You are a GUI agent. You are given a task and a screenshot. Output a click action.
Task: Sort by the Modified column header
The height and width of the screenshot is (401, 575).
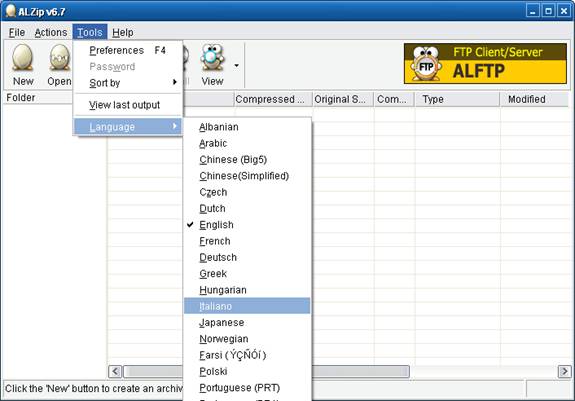point(534,99)
